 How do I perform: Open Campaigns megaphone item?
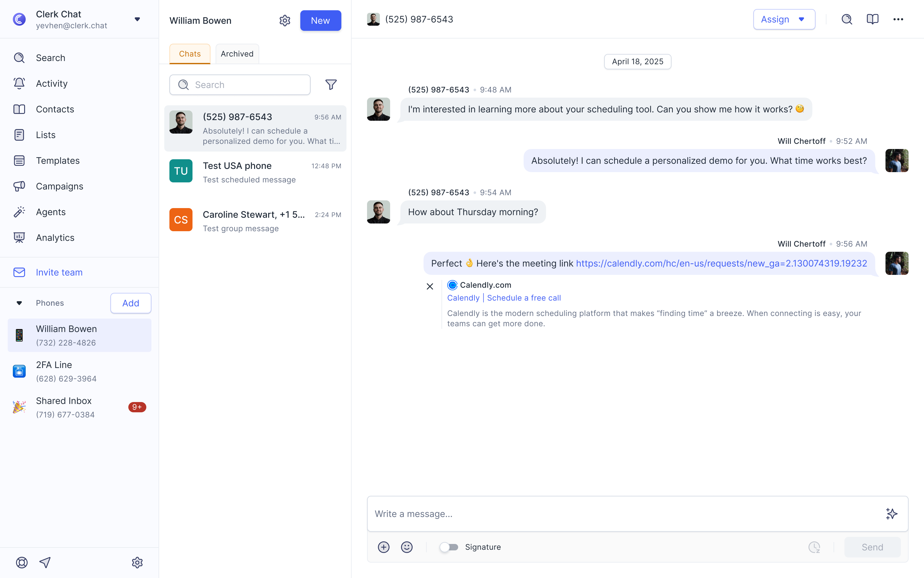tap(80, 186)
